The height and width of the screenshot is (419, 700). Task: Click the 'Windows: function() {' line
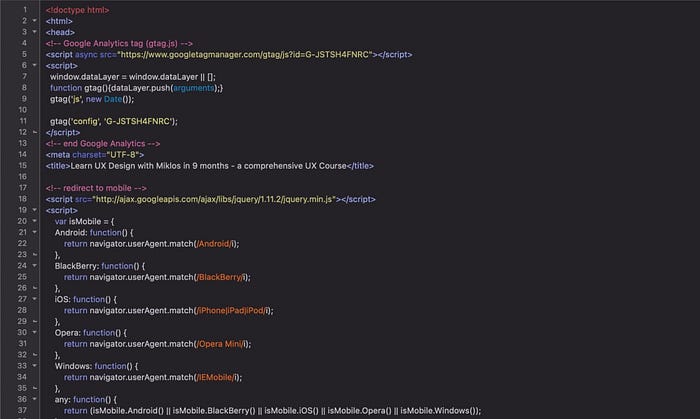click(96, 366)
